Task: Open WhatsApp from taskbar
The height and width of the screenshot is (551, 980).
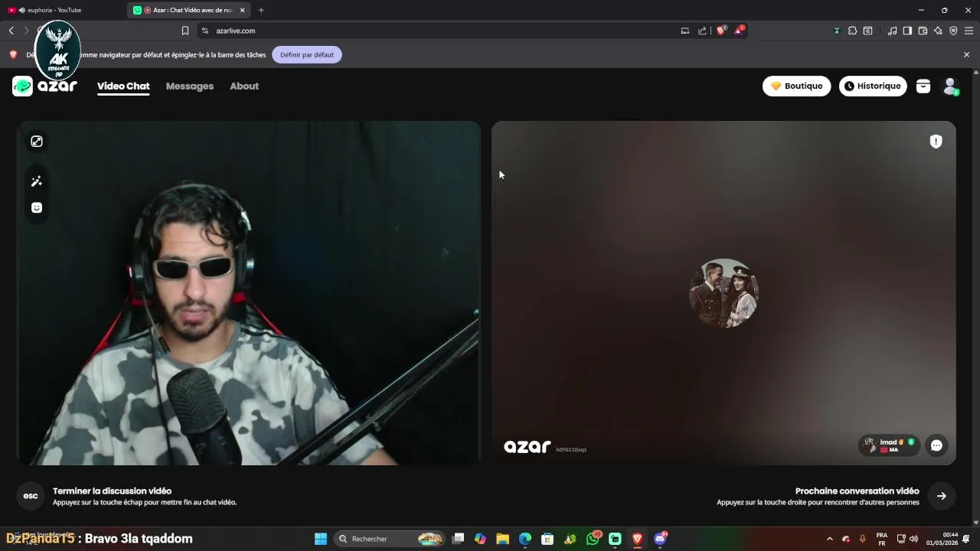Action: pos(593,539)
